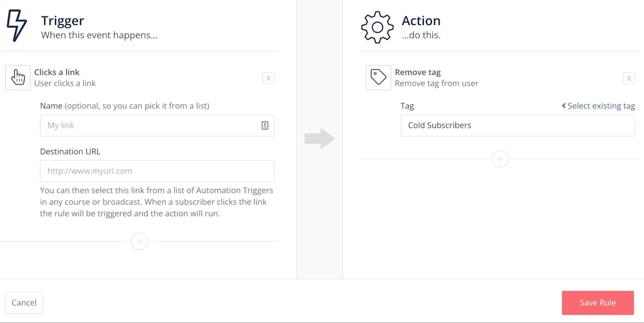Click the hand pointer Clicks a link icon
The image size is (644, 323).
pos(18,78)
